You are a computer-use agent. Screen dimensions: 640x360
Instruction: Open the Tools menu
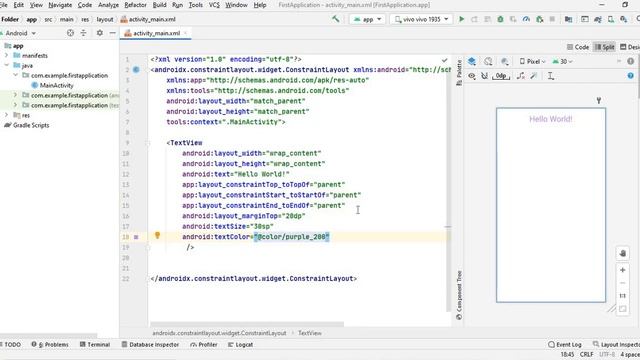196,5
